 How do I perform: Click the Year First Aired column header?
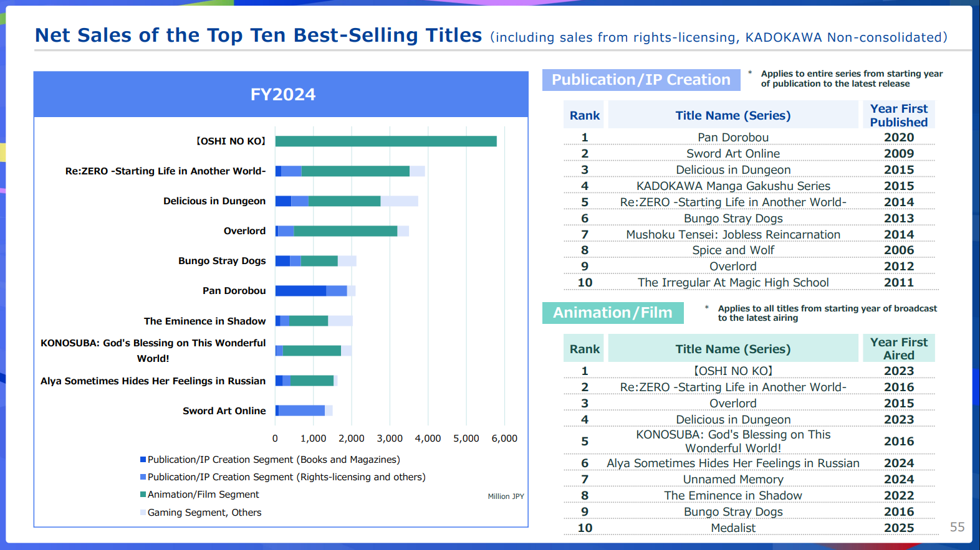[898, 349]
